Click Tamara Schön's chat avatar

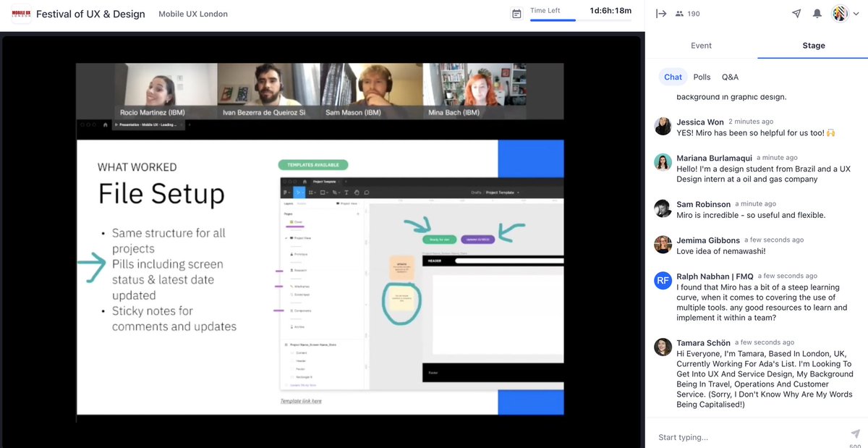[663, 347]
